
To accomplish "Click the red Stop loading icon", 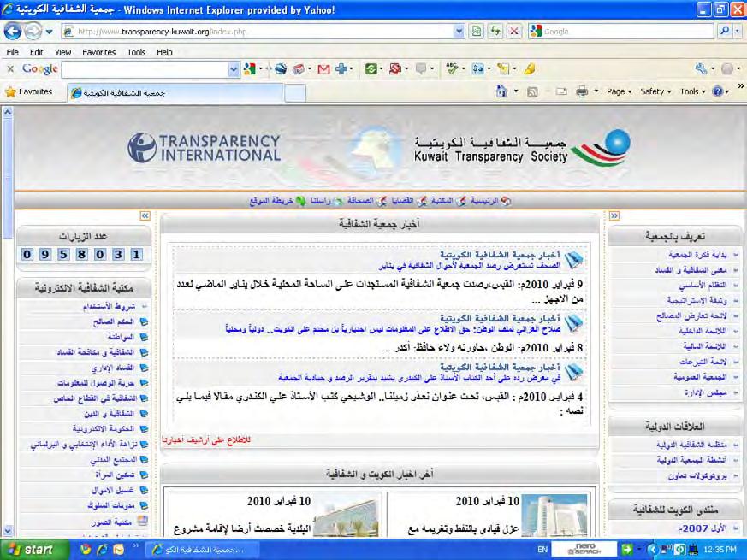I will [514, 32].
